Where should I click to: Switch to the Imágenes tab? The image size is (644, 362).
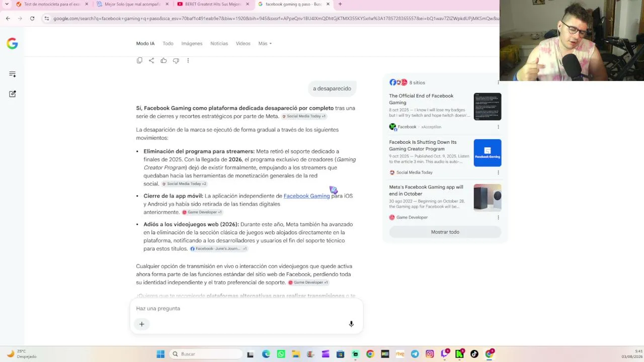point(192,44)
